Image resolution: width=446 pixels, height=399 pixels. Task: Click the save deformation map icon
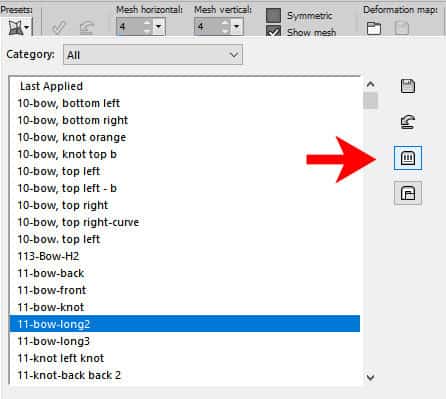402,28
